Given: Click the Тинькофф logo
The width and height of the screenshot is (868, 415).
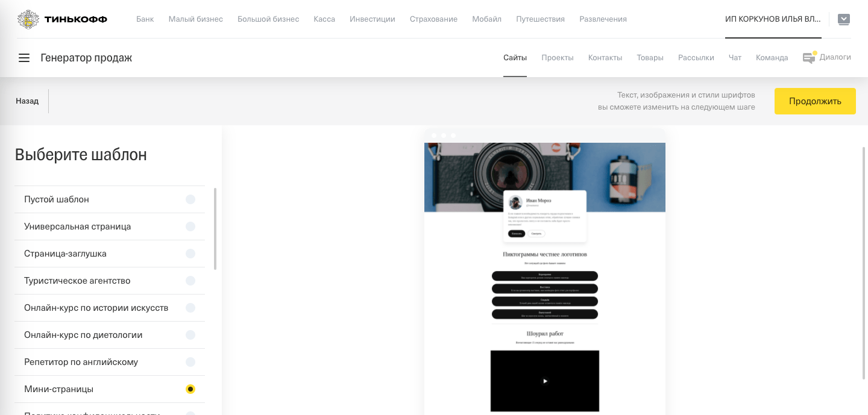Looking at the screenshot, I should (x=63, y=19).
